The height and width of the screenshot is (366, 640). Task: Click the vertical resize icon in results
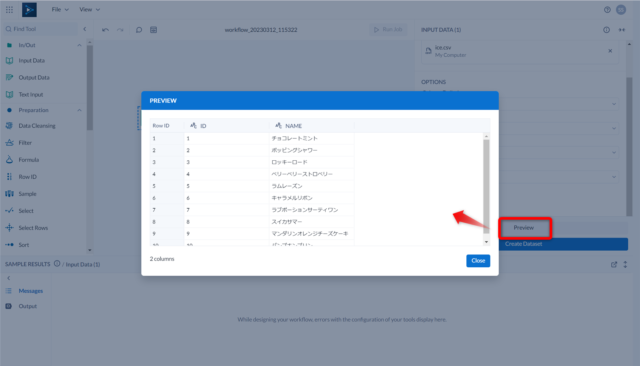coord(625,264)
